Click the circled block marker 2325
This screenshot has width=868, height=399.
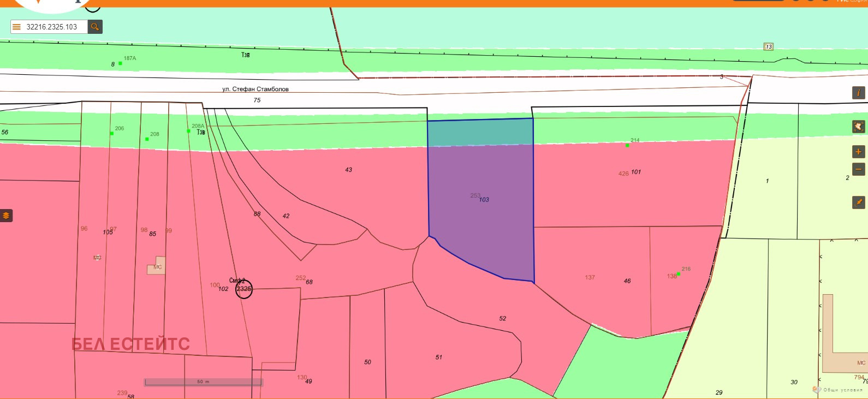point(244,289)
